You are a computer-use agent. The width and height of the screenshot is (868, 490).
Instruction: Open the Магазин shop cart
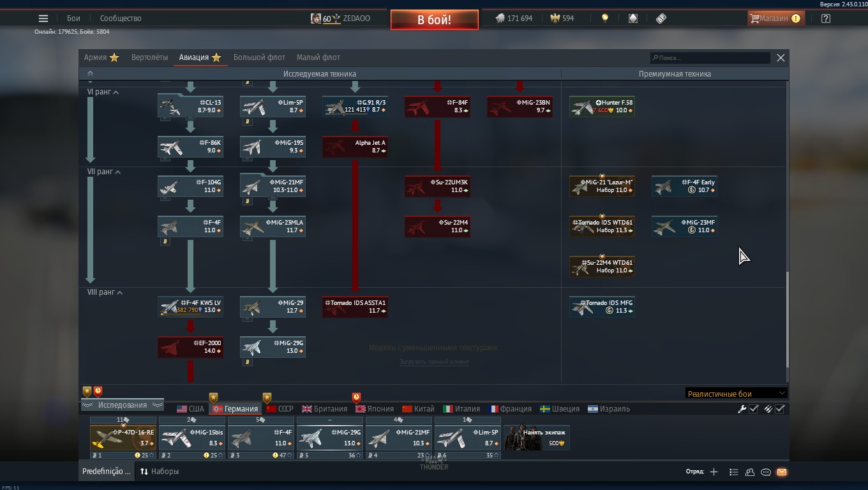(x=775, y=19)
